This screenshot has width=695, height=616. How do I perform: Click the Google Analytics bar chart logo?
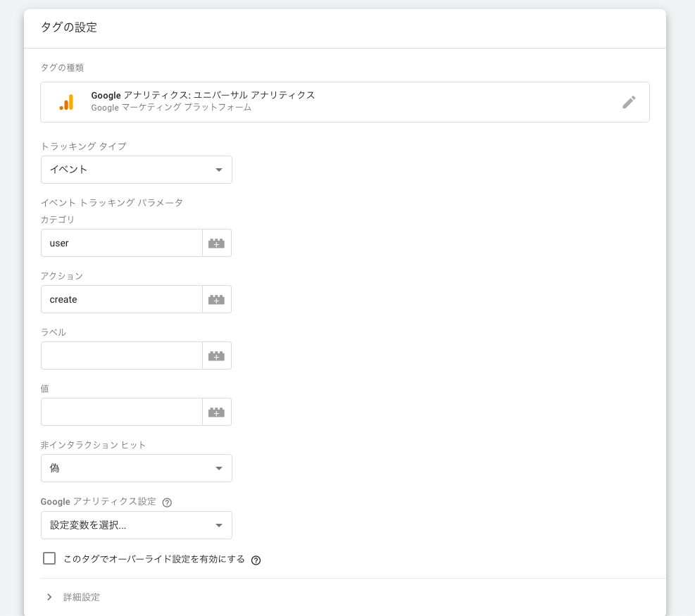tap(66, 102)
